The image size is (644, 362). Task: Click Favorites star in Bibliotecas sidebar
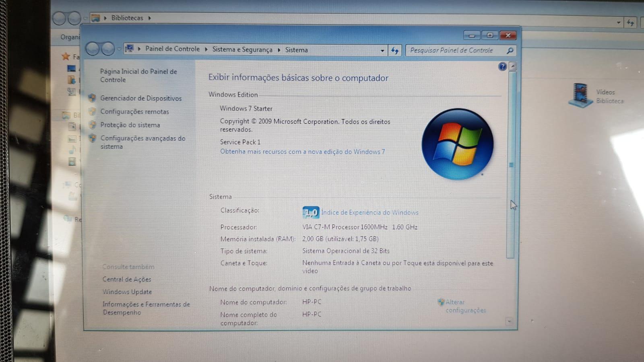(x=66, y=56)
